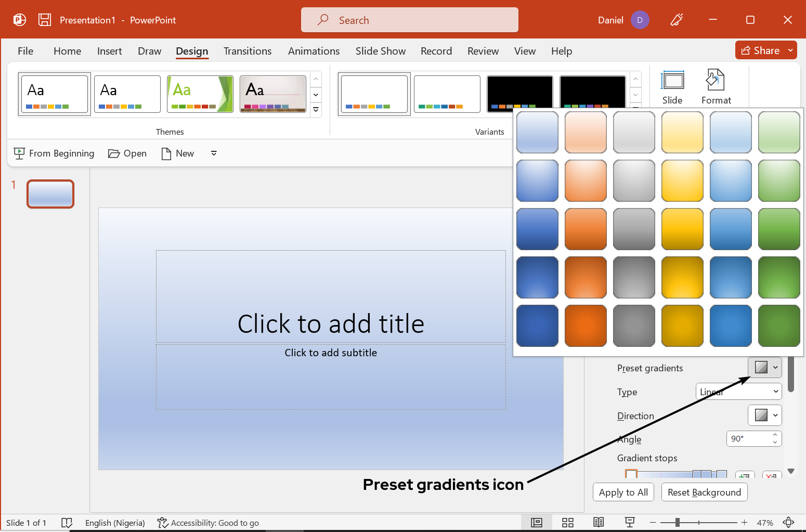Click the zoom in plus icon
The image size is (806, 532).
744,523
